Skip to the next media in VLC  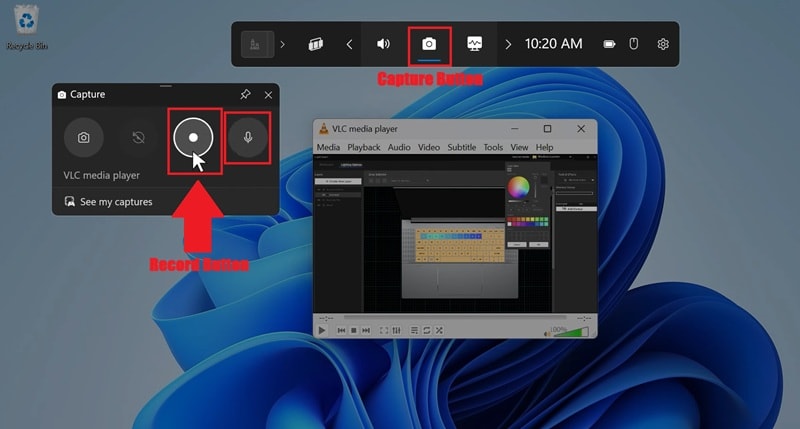point(366,331)
